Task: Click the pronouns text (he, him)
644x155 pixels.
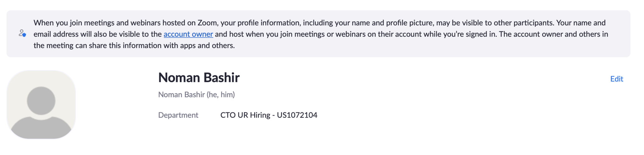Action: click(x=221, y=94)
